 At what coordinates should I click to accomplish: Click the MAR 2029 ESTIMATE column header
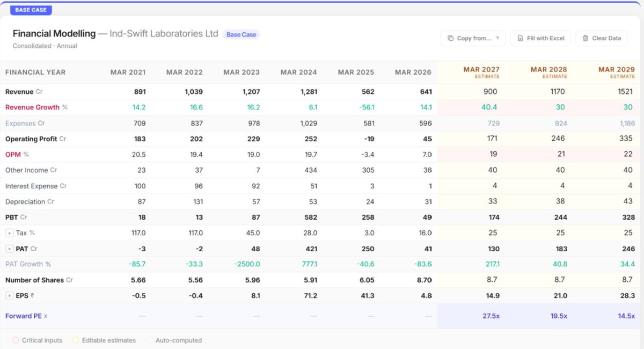[x=617, y=72]
